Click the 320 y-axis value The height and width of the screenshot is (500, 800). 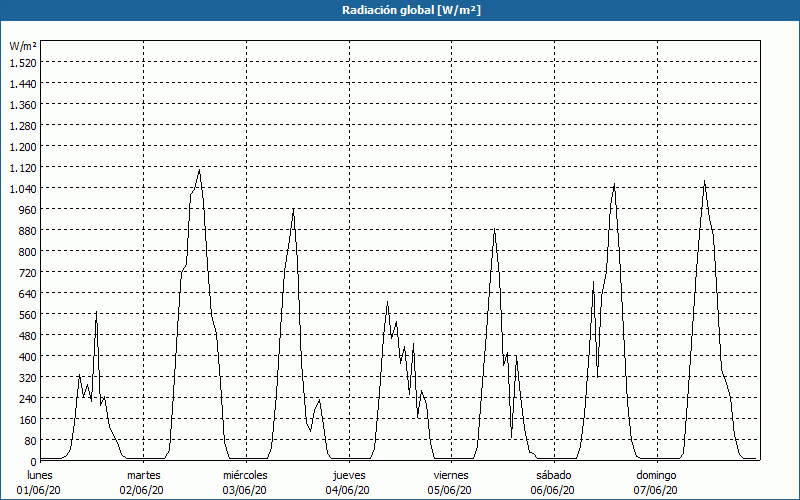coord(27,378)
